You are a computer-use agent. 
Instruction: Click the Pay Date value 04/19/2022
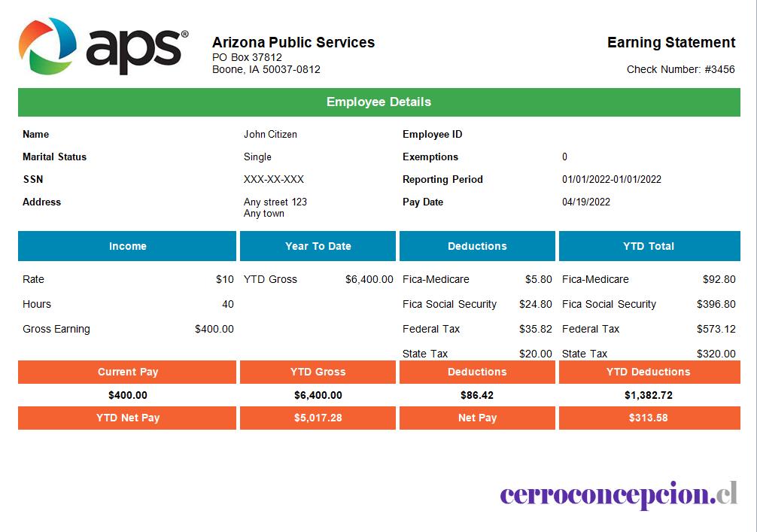point(586,202)
